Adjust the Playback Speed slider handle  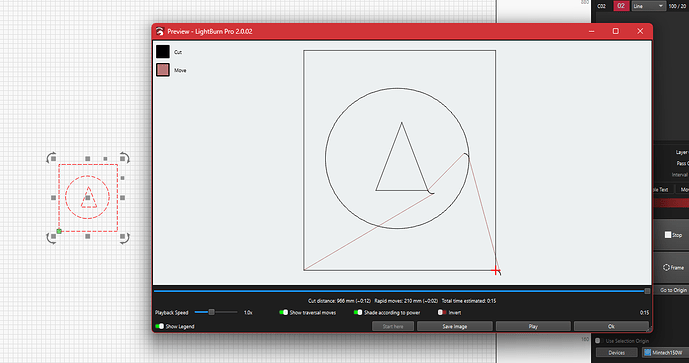(x=211, y=312)
